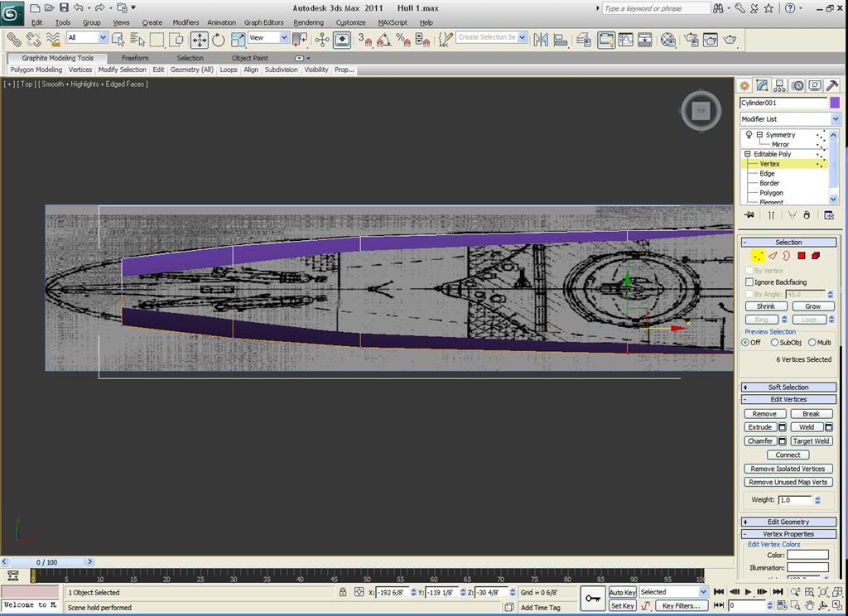
Task: Toggle the Auto Key button
Action: pos(623,592)
